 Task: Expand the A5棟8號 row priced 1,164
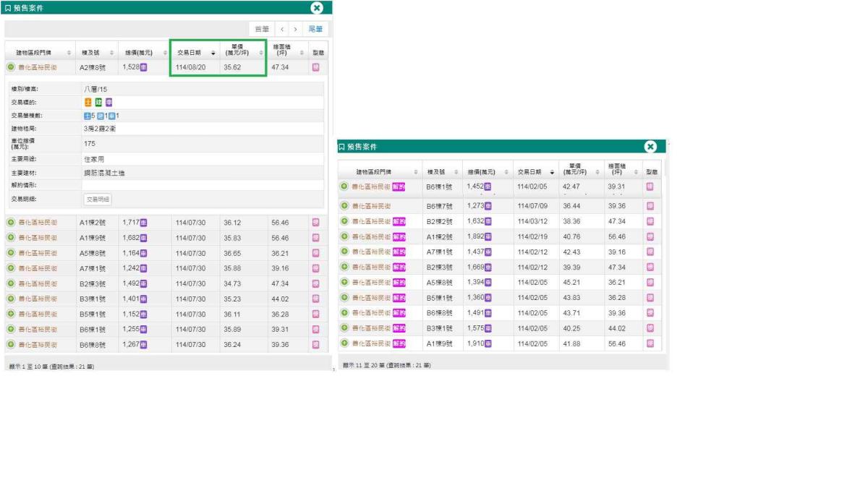click(x=11, y=253)
